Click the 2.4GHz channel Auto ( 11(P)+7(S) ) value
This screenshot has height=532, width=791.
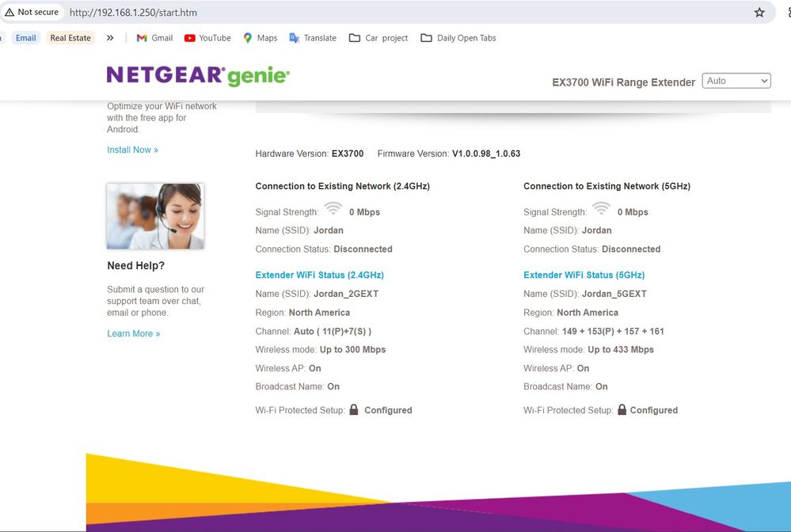coord(333,331)
